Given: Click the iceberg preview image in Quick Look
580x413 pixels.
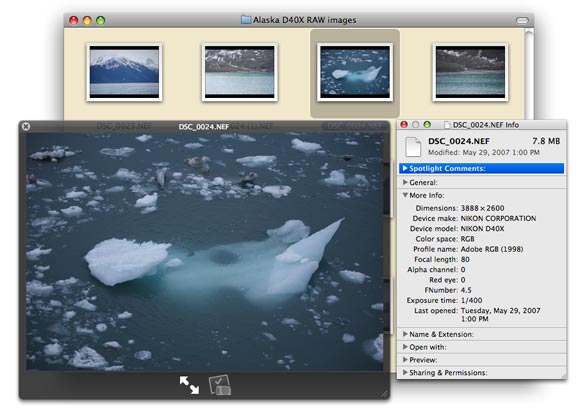Looking at the screenshot, I should click(205, 252).
